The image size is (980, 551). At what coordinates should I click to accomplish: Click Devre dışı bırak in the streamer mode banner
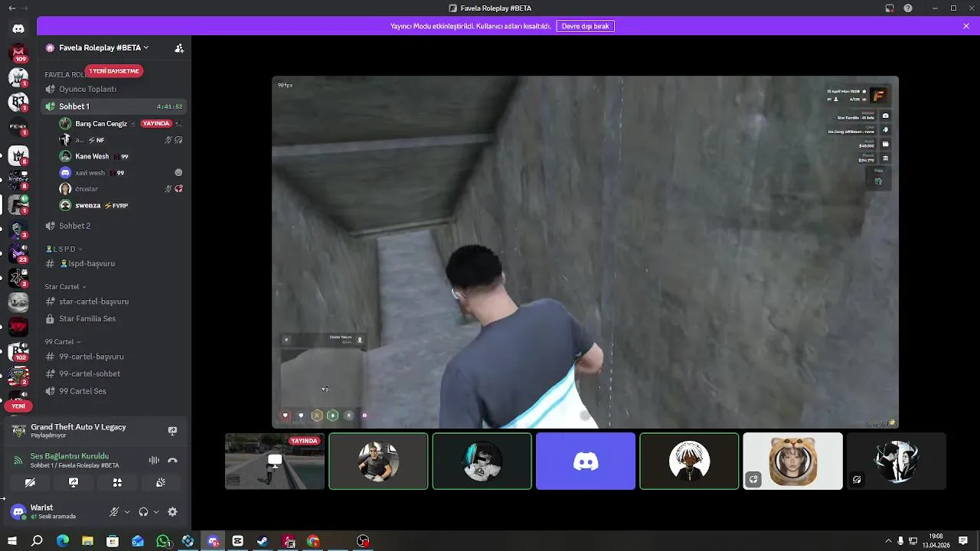(586, 26)
